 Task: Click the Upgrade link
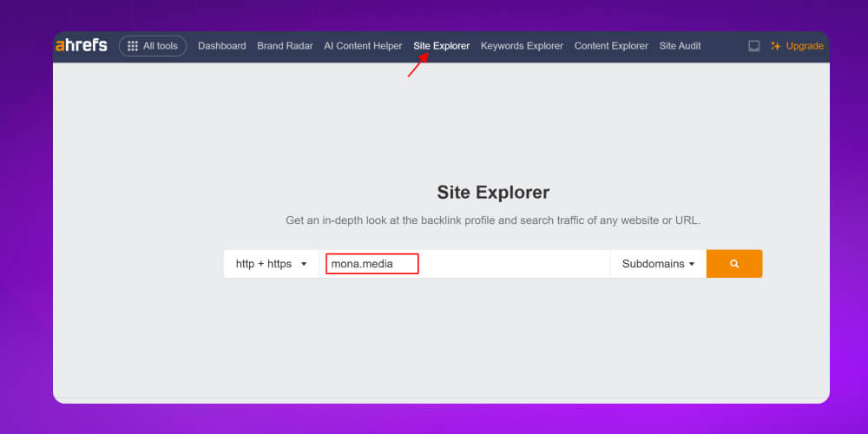[797, 46]
